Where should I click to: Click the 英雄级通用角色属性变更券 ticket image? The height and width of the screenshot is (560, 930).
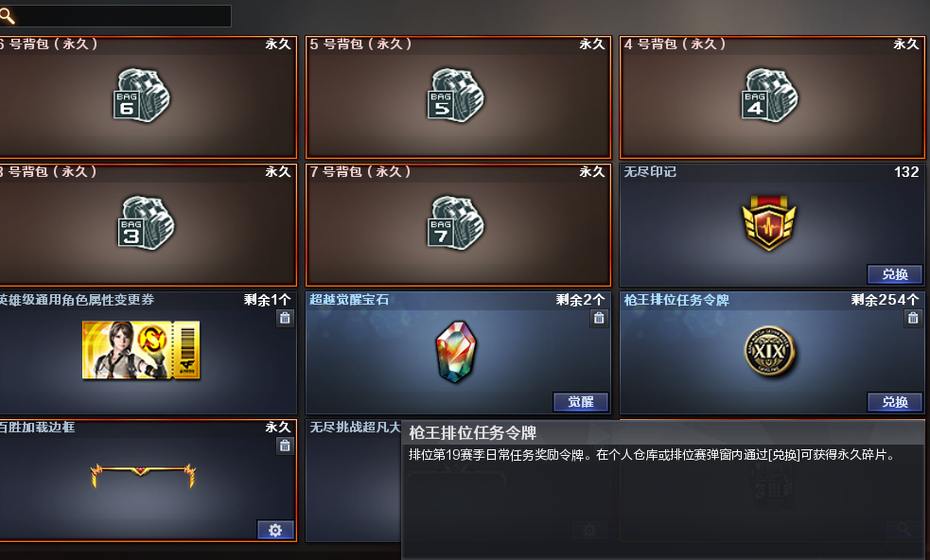tap(141, 350)
